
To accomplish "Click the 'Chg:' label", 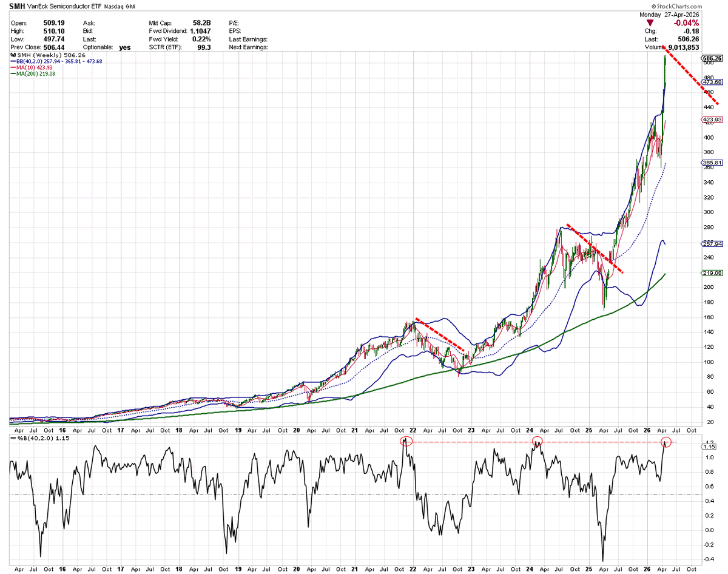I will tap(651, 31).
